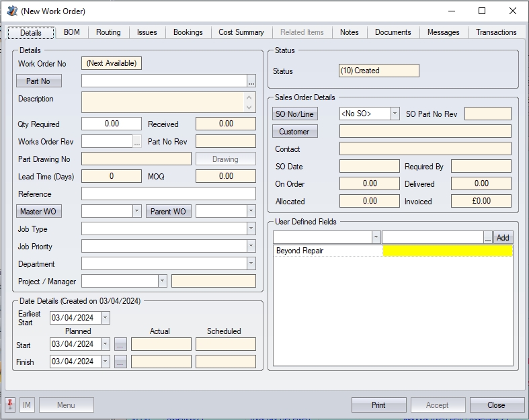Click the ellipsis button beside the Part No field
Screen dimensions: 529x420
tap(251, 81)
